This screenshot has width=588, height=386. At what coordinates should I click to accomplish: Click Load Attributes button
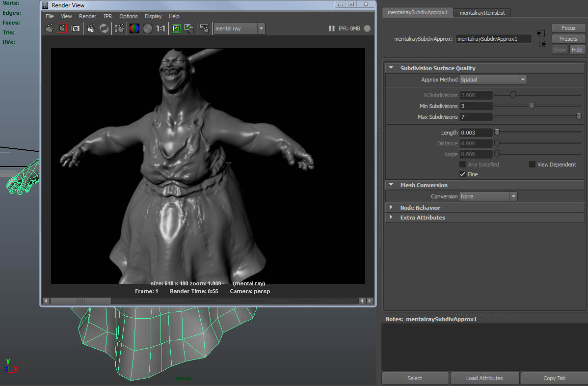click(484, 378)
